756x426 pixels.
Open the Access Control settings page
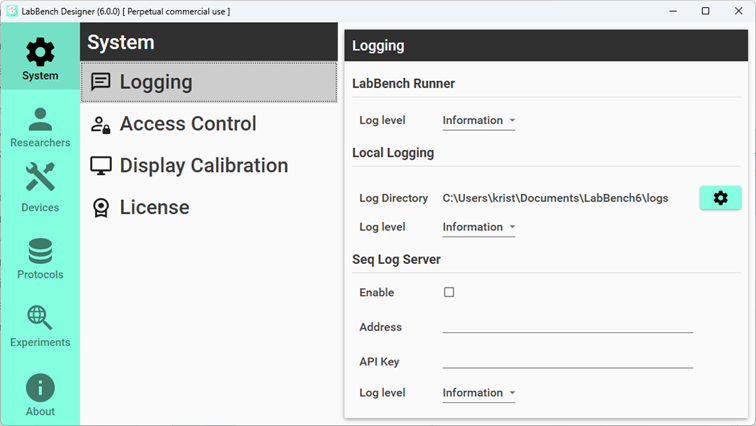[209, 124]
